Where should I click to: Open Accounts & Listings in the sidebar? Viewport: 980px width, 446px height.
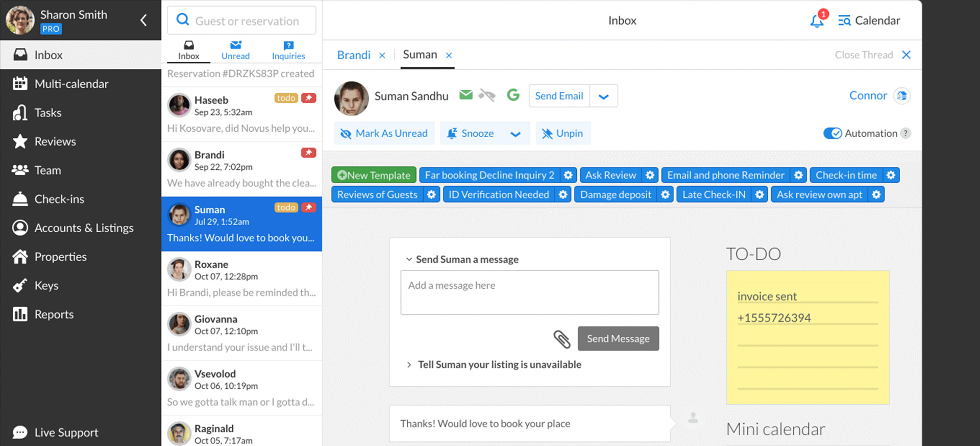pos(81,228)
